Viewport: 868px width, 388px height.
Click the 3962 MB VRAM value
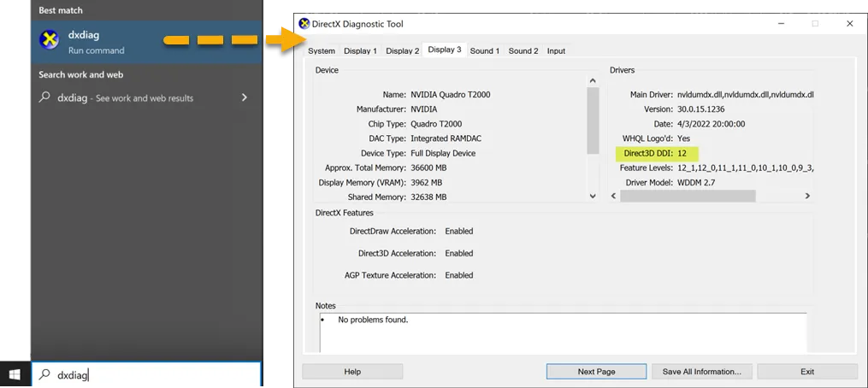pyautogui.click(x=426, y=182)
